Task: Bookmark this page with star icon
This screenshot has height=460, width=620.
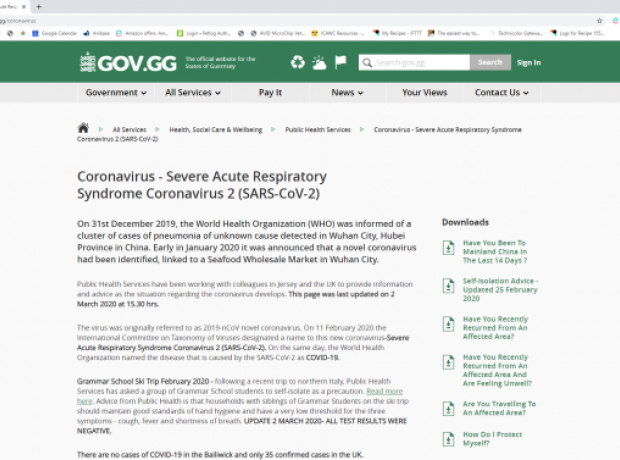Action: click(x=599, y=21)
